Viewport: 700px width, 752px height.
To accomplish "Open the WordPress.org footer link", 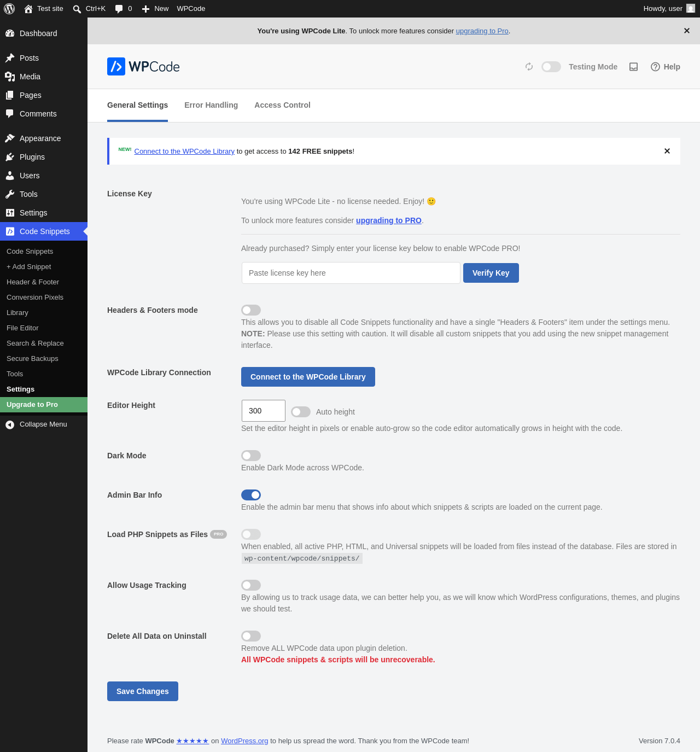I will click(x=244, y=741).
